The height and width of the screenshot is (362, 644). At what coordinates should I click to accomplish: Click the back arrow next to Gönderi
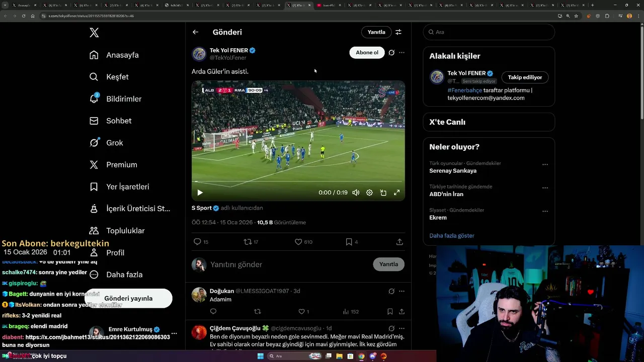195,32
